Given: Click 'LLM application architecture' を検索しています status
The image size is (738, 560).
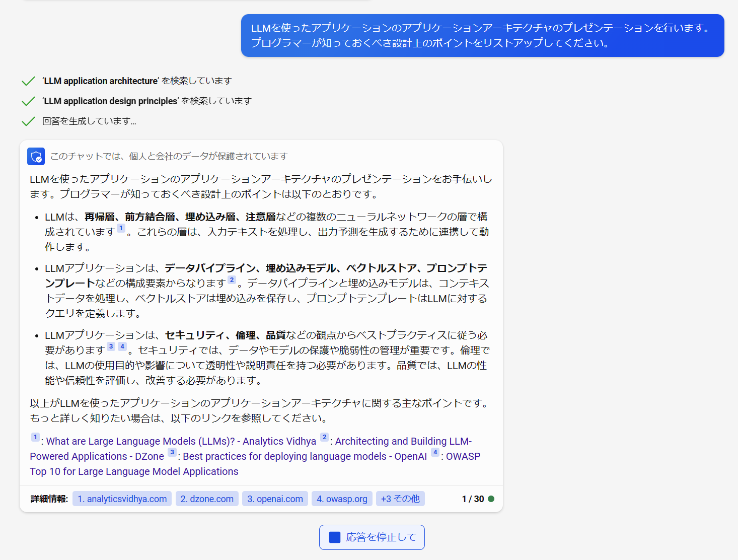Looking at the screenshot, I should (137, 81).
